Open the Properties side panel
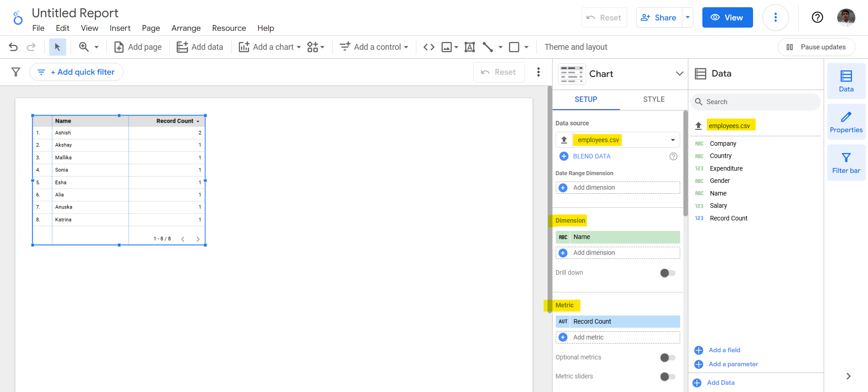This screenshot has height=392, width=868. [x=846, y=122]
